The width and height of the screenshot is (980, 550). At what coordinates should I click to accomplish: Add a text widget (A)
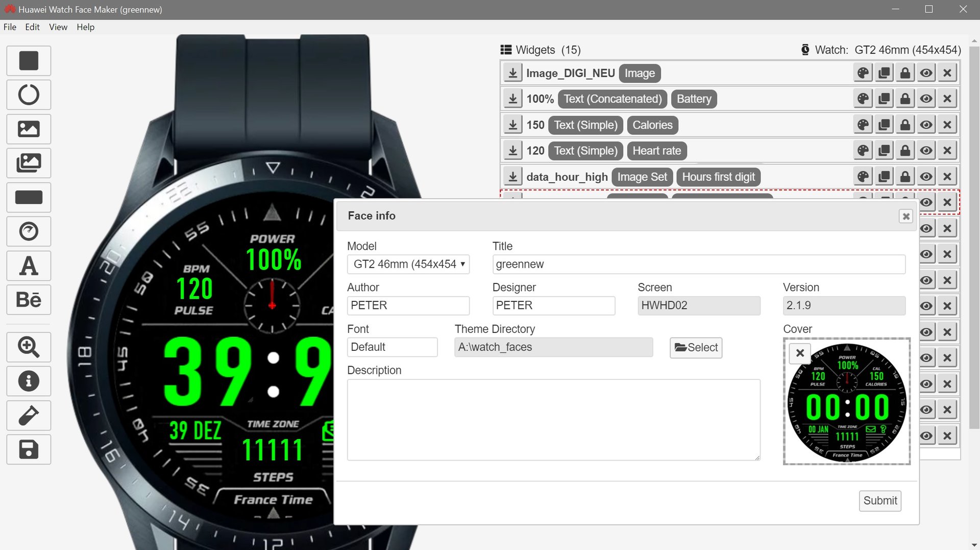(29, 266)
